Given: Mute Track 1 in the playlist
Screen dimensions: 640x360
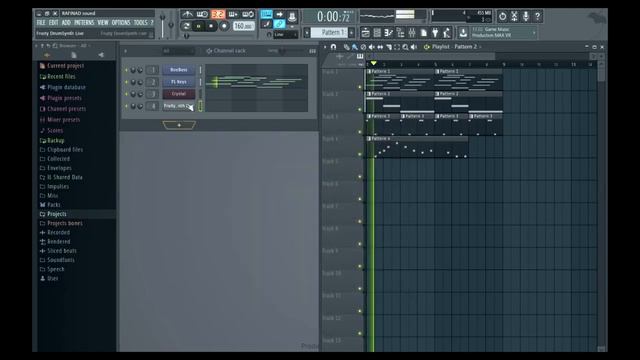Looking at the screenshot, I should point(360,87).
